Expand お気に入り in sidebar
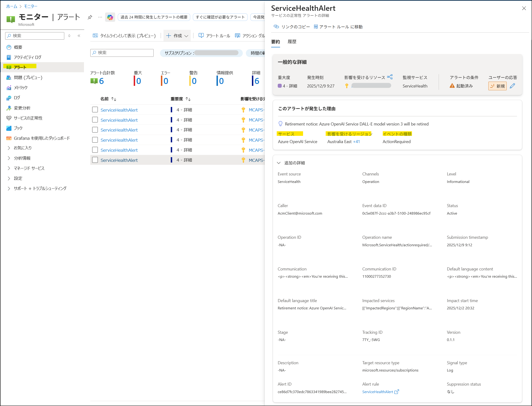The height and width of the screenshot is (406, 532). click(x=9, y=148)
